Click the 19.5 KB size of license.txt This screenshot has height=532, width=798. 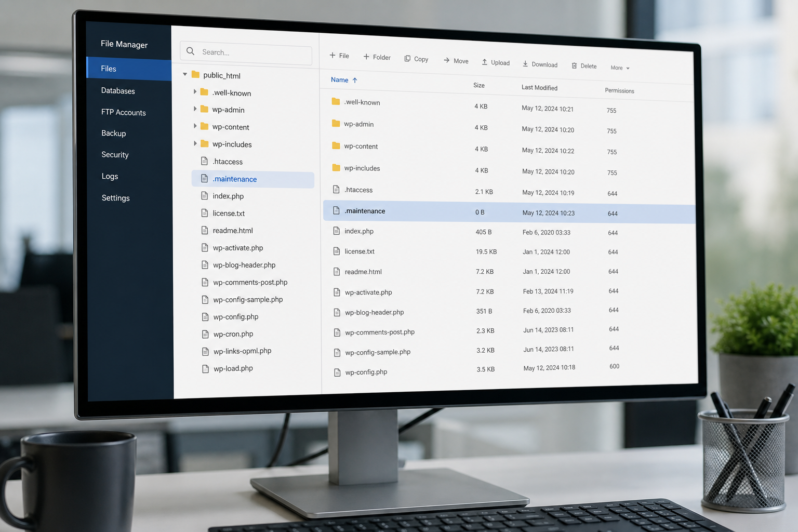[x=486, y=251]
